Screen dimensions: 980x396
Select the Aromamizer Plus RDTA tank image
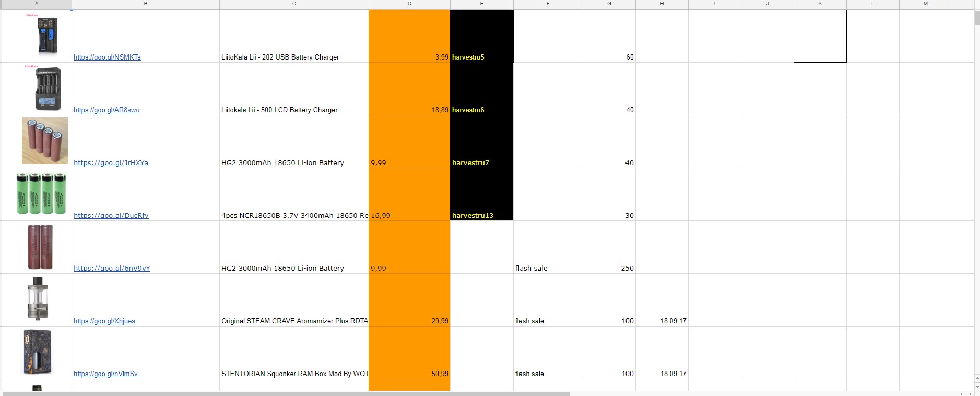tap(38, 299)
